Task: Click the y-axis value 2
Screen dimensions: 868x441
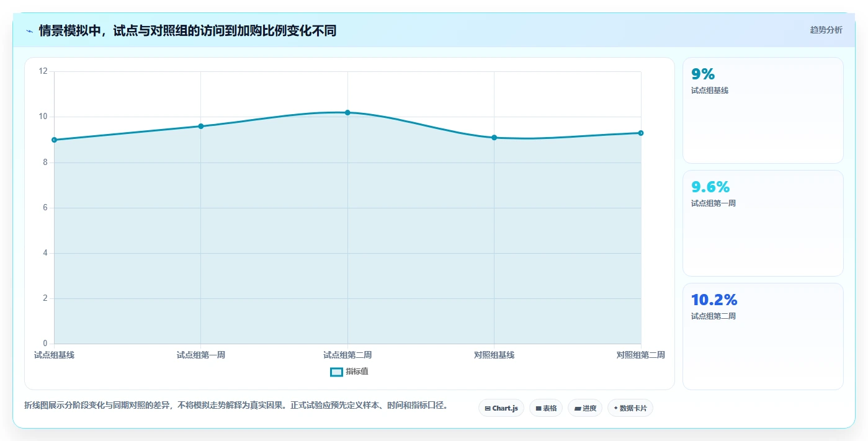Action: (x=45, y=298)
